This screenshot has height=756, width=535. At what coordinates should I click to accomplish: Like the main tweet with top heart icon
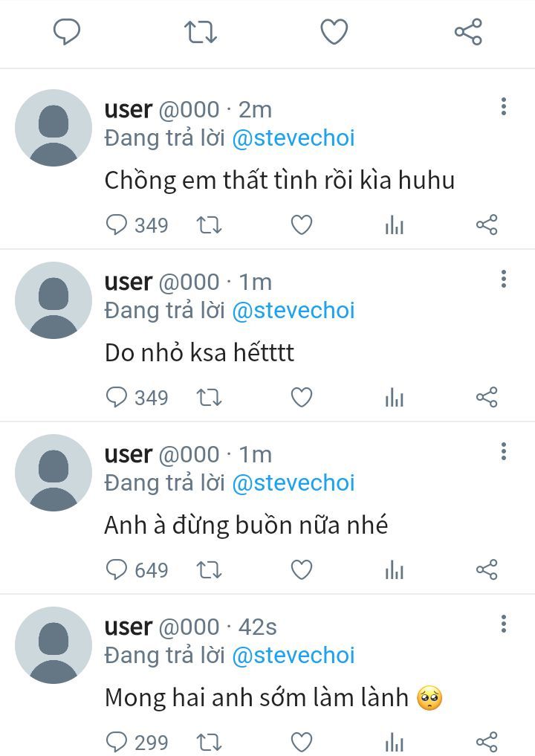334,32
